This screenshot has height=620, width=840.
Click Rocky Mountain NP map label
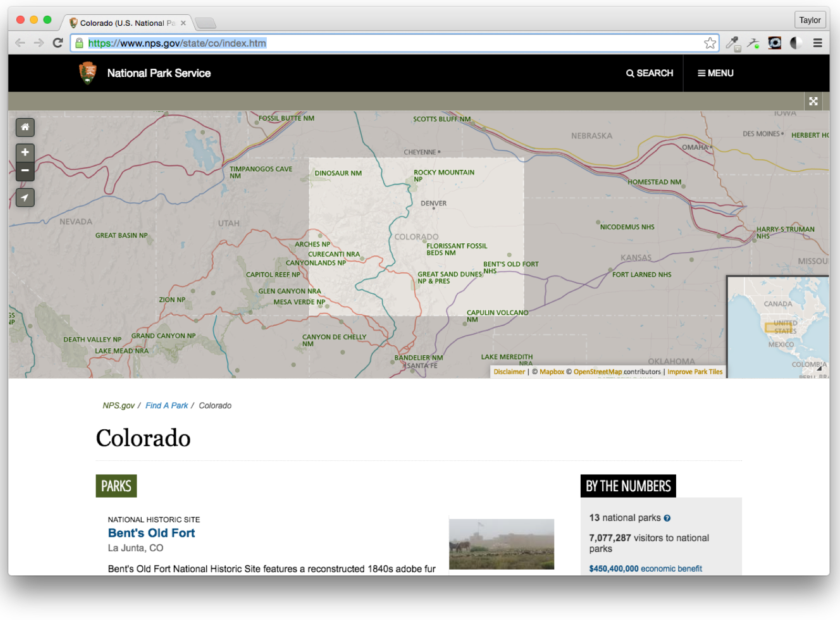444,175
